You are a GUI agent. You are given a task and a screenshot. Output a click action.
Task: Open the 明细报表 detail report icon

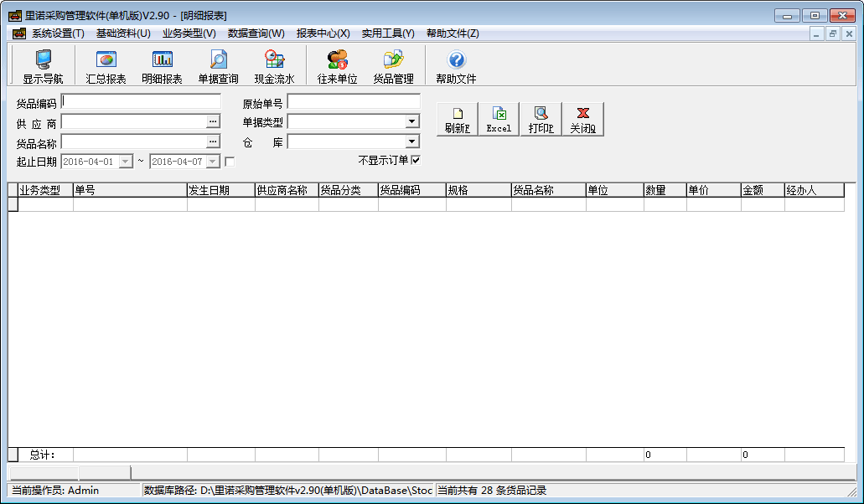pyautogui.click(x=162, y=66)
